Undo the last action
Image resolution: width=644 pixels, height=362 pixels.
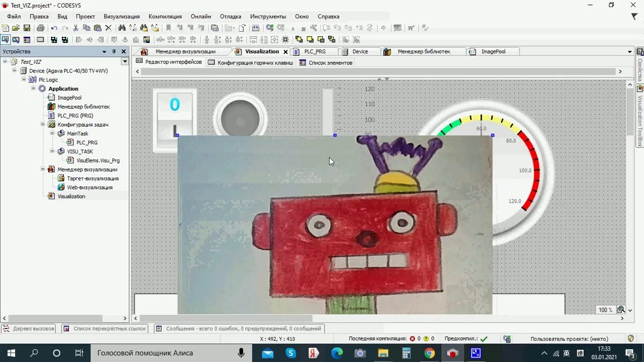(x=54, y=28)
